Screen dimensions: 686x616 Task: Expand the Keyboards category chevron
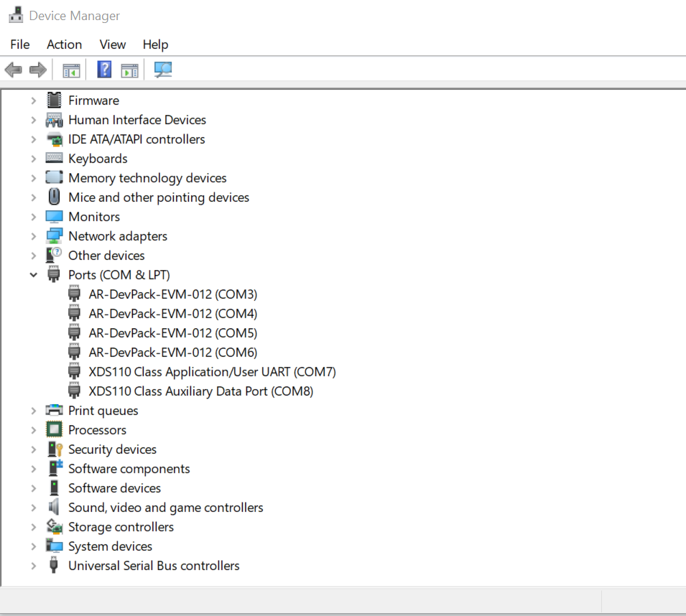(34, 159)
